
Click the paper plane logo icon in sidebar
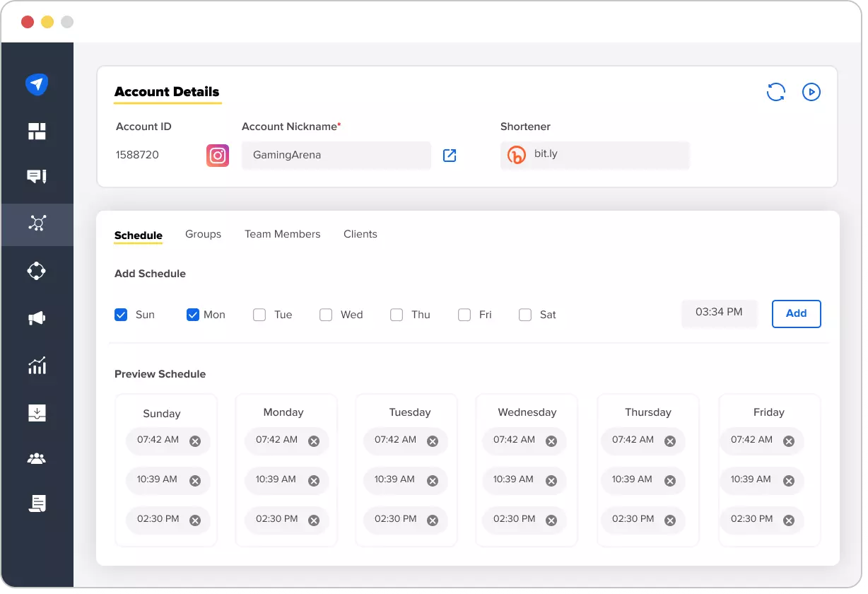[37, 84]
